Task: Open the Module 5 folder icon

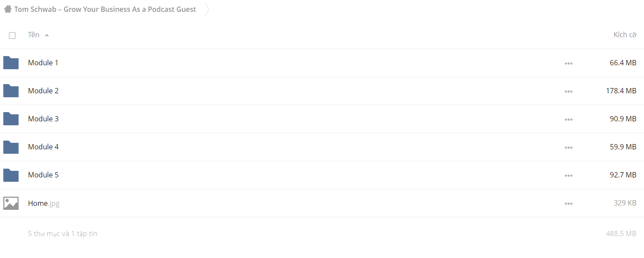Action: click(11, 175)
